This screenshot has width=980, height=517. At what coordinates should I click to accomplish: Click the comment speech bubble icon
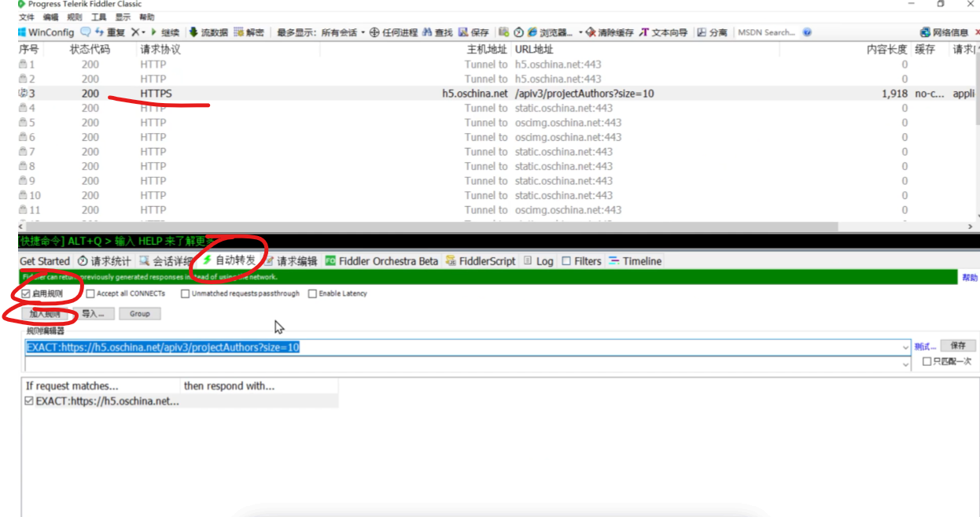click(x=85, y=32)
